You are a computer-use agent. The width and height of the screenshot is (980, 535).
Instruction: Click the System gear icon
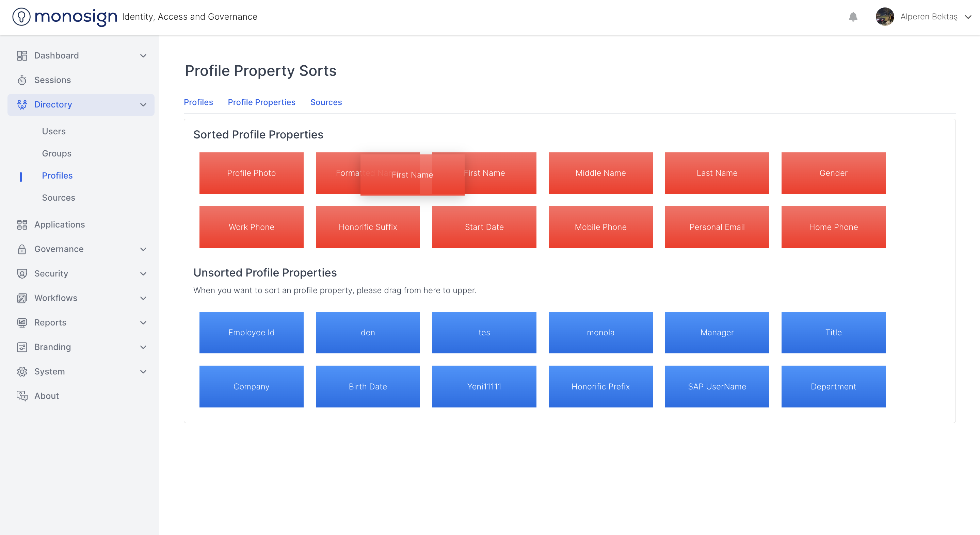pos(22,371)
